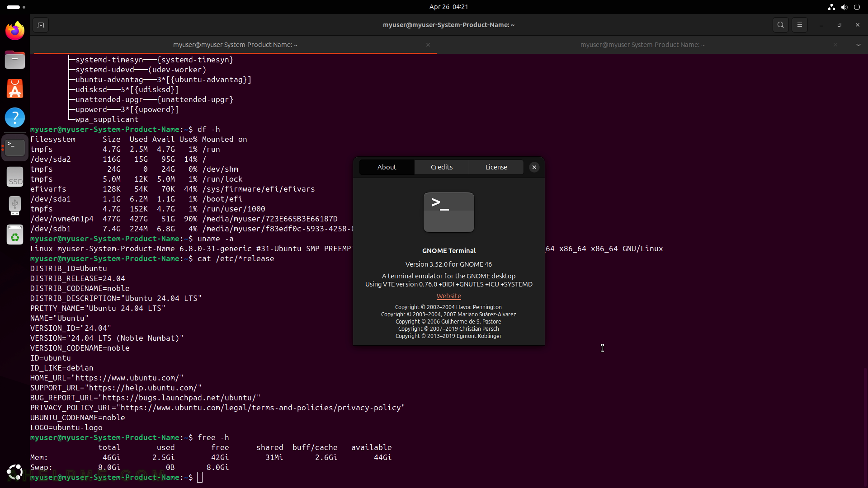The width and height of the screenshot is (868, 488).
Task: Click 'cat /etc/*release' command text
Action: coord(236,258)
